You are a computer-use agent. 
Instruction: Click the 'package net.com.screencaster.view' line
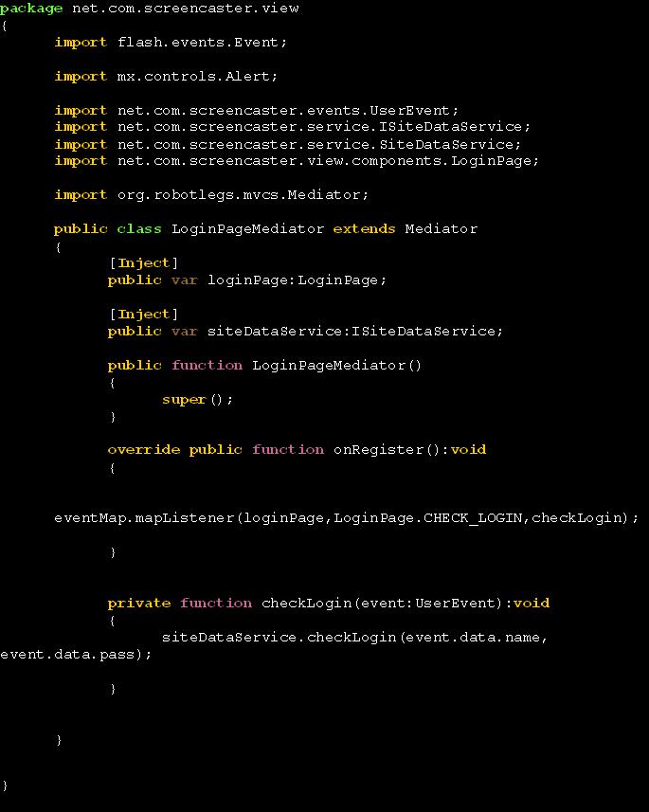149,9
